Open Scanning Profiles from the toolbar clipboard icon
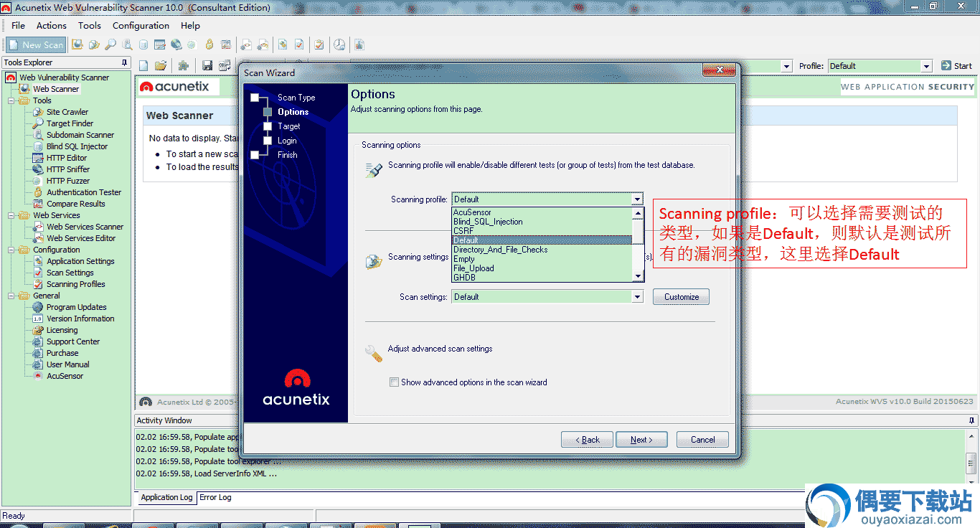Image resolution: width=980 pixels, height=528 pixels. (319, 44)
